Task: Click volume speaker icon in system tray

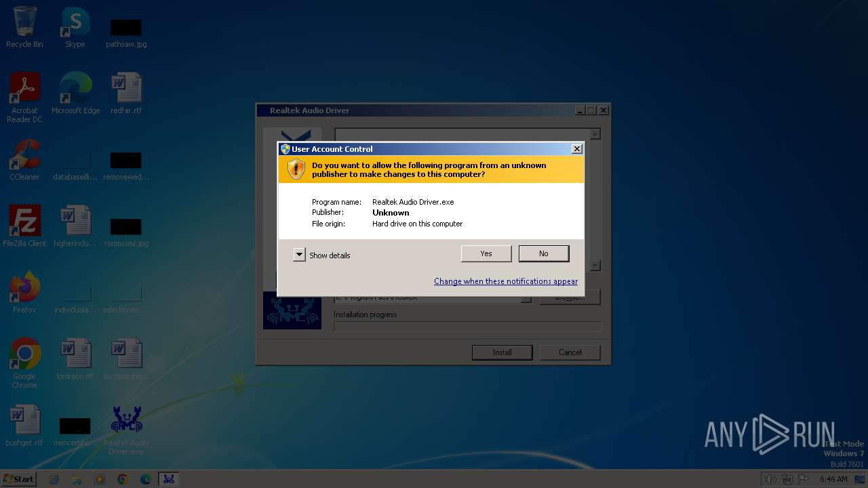Action: click(770, 479)
